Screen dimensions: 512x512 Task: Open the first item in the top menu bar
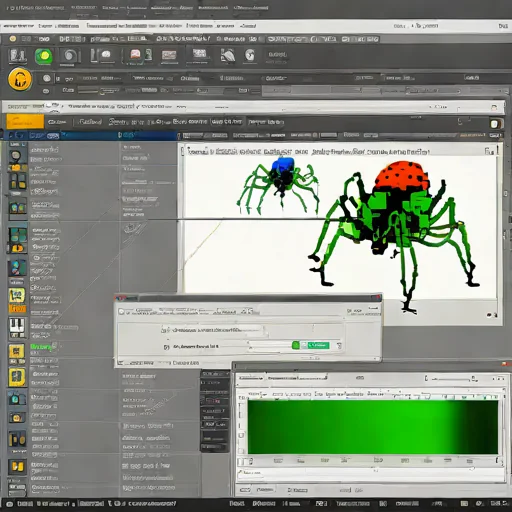coord(35,7)
